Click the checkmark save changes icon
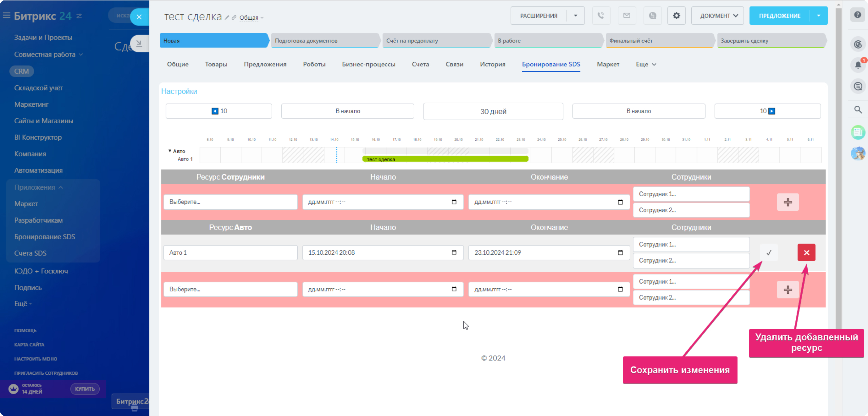 (x=769, y=252)
